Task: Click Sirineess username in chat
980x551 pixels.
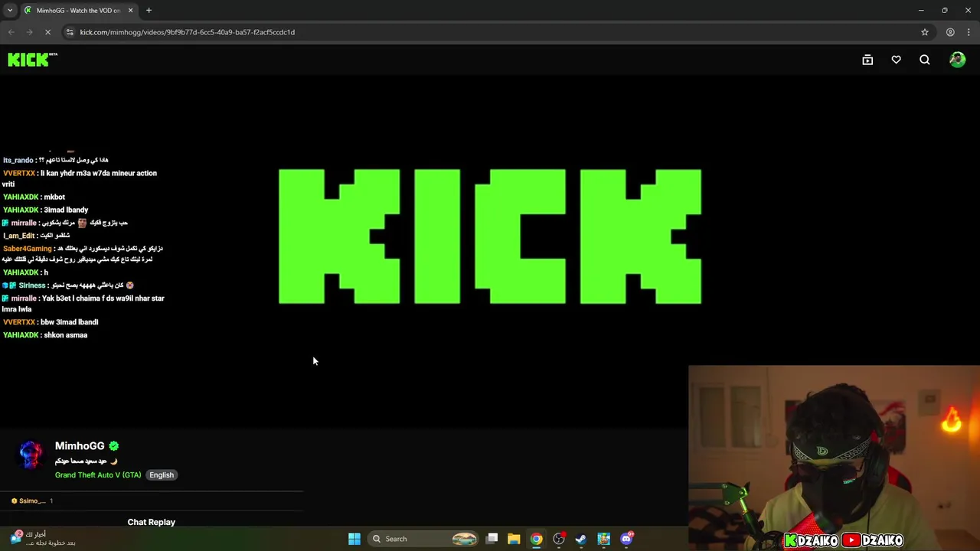Action: [x=32, y=285]
